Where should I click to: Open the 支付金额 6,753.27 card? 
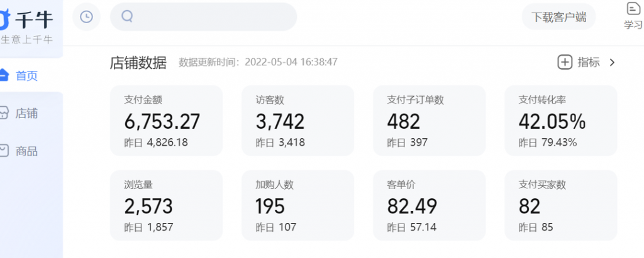(166, 121)
